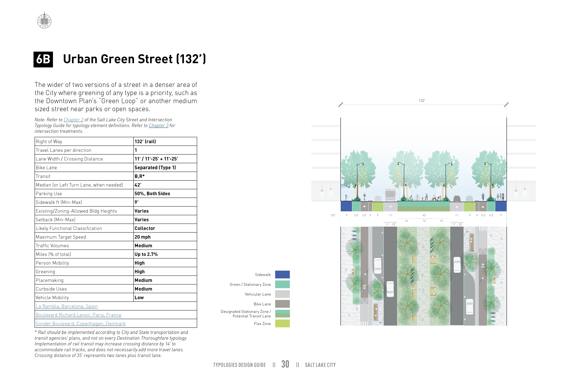
Task: Click the 'Curbside Uses' row label
Action: click(51, 289)
